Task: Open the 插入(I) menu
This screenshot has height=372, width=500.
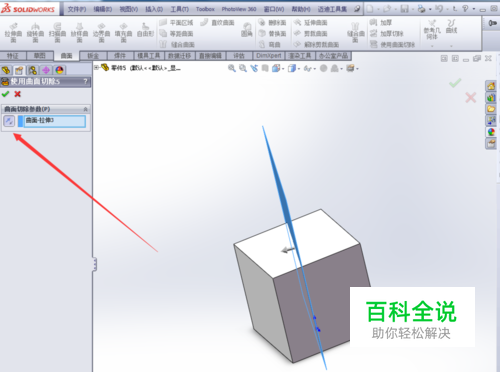Action: coord(154,9)
